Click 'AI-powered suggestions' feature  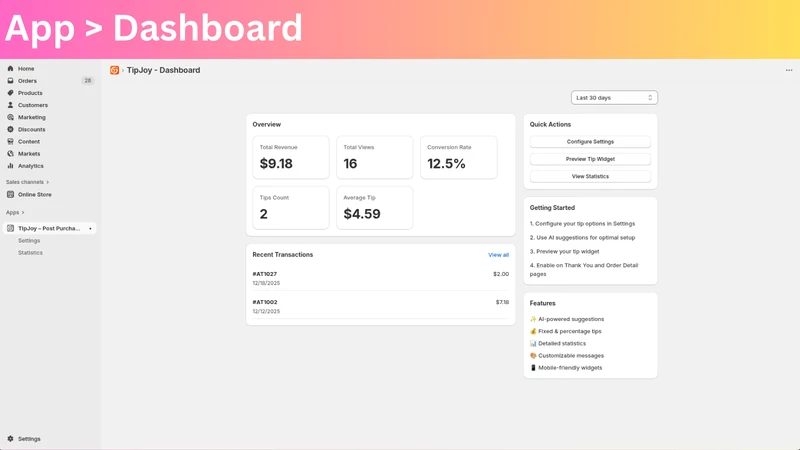(567, 319)
